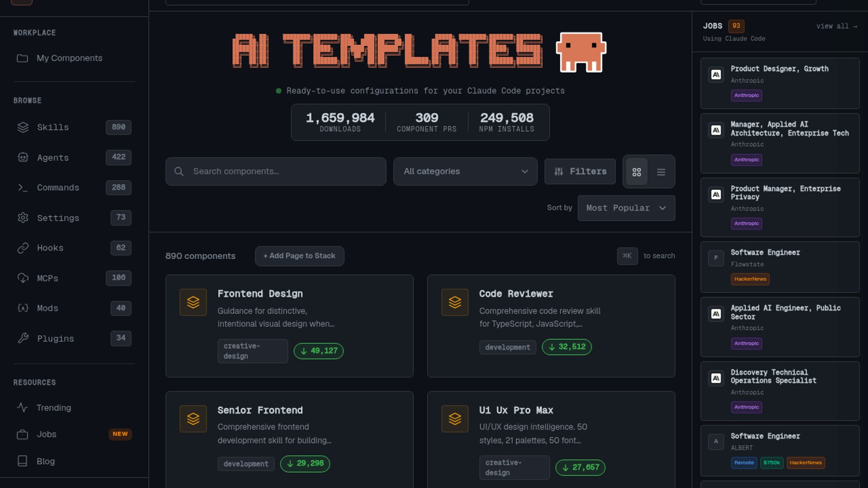Click the 27,657 downloads badge
Viewport: 868px width, 488px height.
580,468
